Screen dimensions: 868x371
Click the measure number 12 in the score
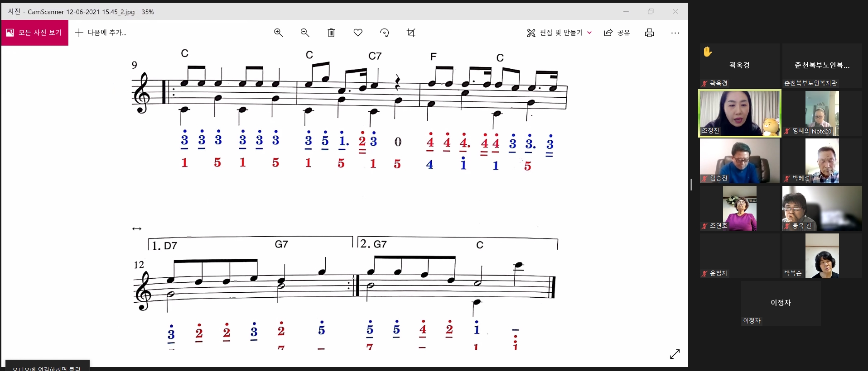point(139,265)
